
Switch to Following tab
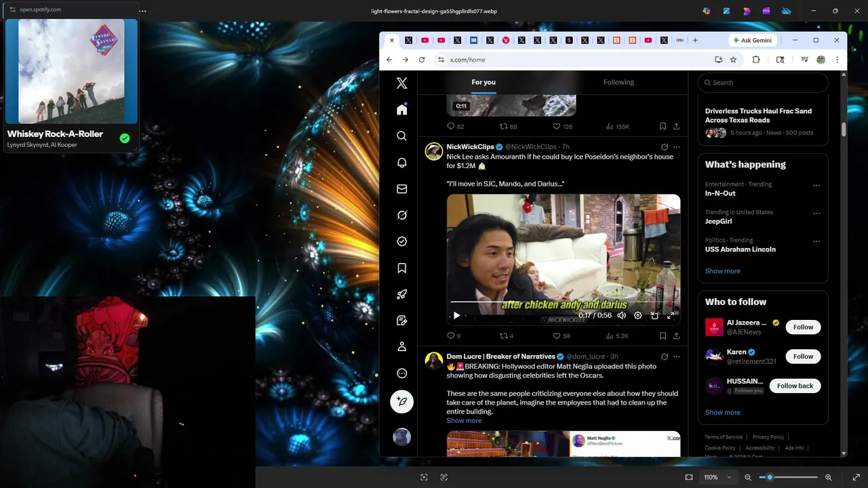618,82
